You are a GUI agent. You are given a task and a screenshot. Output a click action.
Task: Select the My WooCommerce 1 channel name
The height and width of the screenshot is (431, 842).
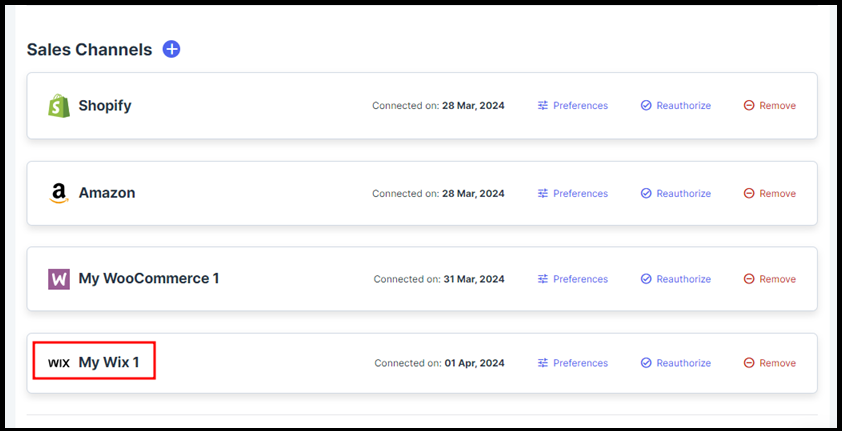coord(148,279)
